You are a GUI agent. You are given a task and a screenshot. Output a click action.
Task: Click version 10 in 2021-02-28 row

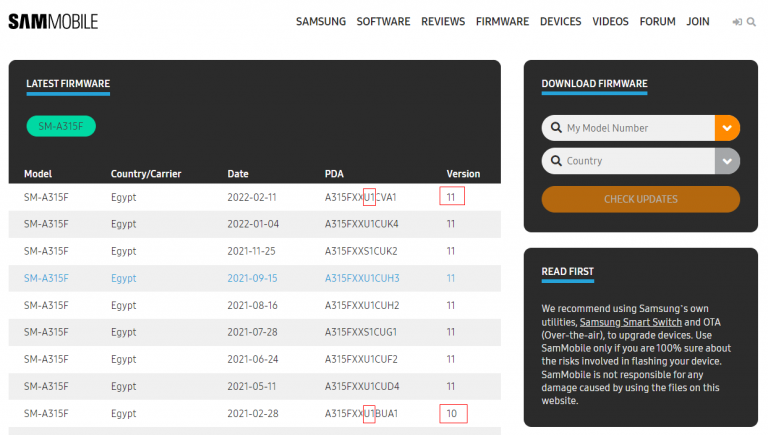point(452,414)
